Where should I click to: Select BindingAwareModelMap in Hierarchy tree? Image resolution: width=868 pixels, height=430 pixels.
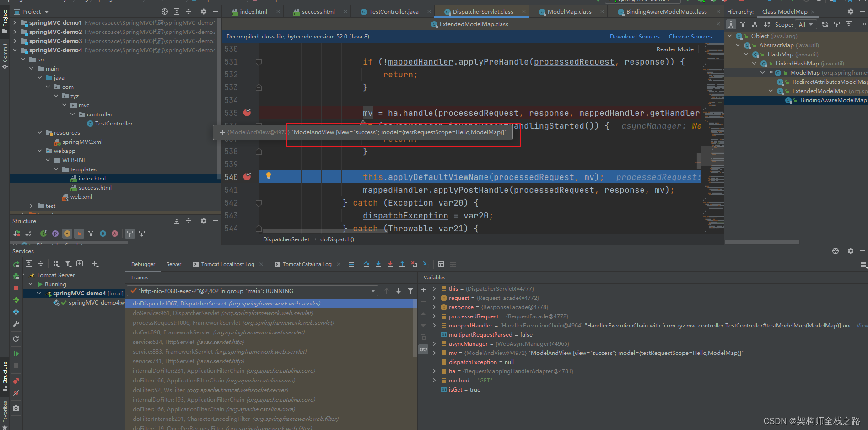point(833,100)
